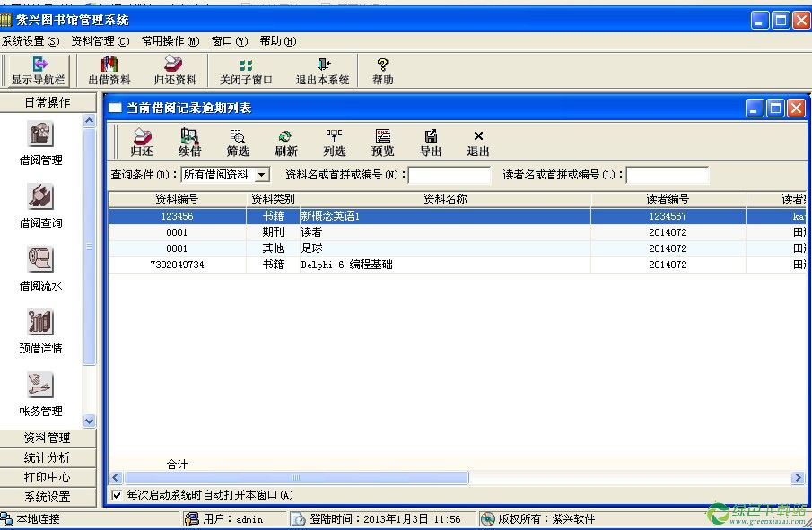Image resolution: width=812 pixels, height=530 pixels.
Task: Expand the 统计分析 sidebar section
Action: click(x=48, y=457)
